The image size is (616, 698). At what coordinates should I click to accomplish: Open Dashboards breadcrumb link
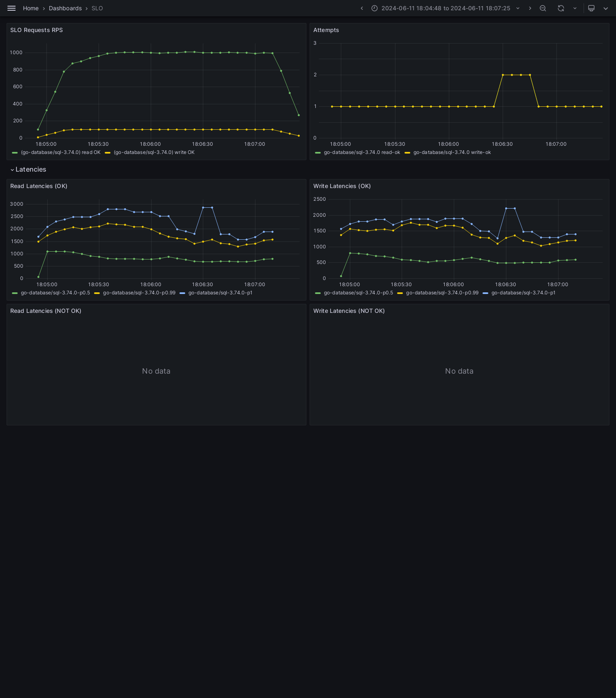pyautogui.click(x=65, y=8)
